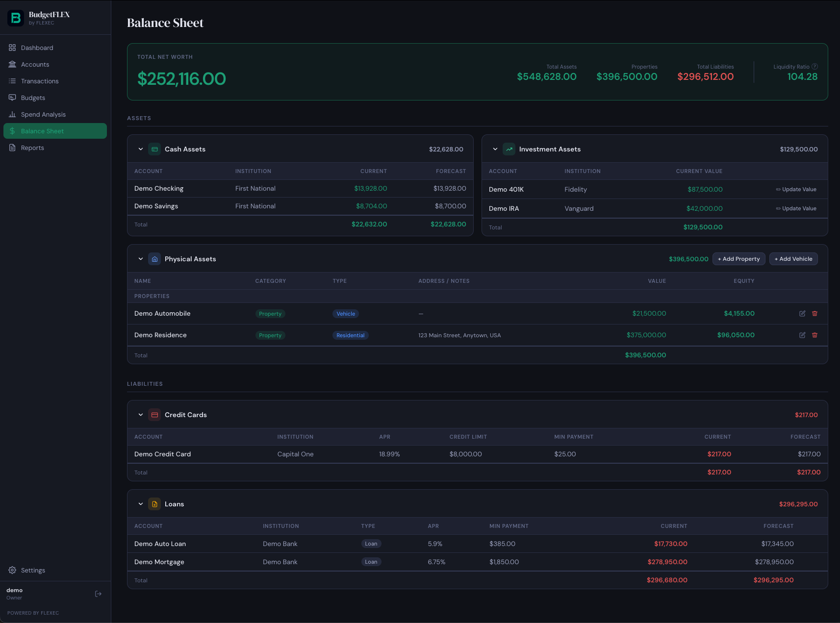
Task: Edit the Demo Automobile row
Action: 802,314
